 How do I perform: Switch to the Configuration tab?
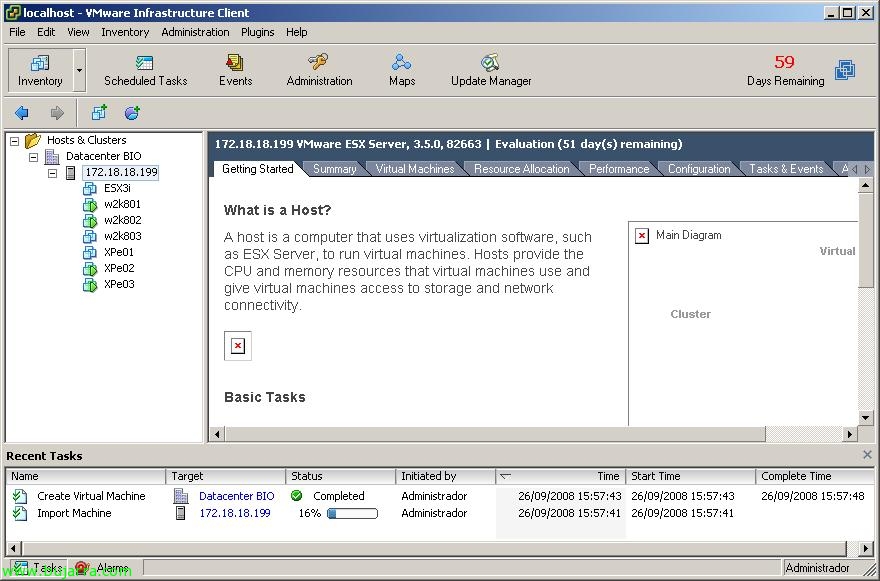click(699, 169)
